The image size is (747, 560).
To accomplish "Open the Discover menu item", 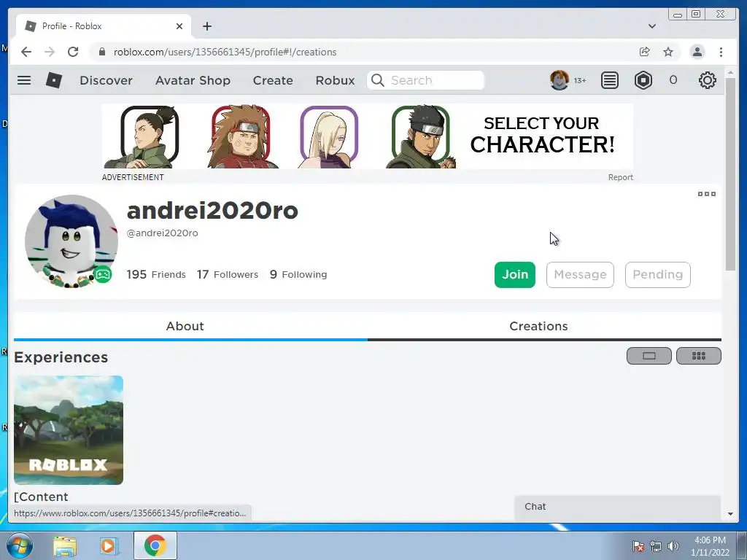I will [x=106, y=80].
